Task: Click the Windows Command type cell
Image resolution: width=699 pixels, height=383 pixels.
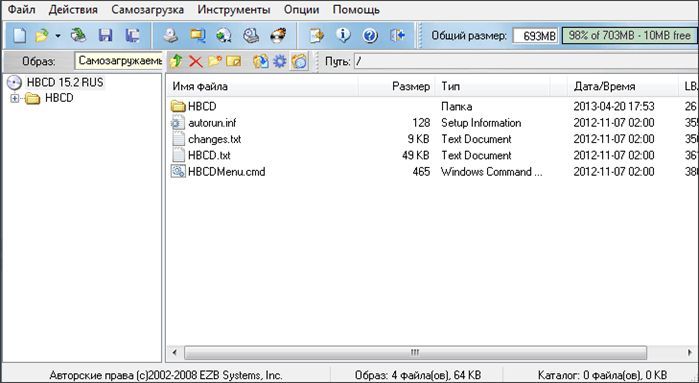Action: coord(491,172)
